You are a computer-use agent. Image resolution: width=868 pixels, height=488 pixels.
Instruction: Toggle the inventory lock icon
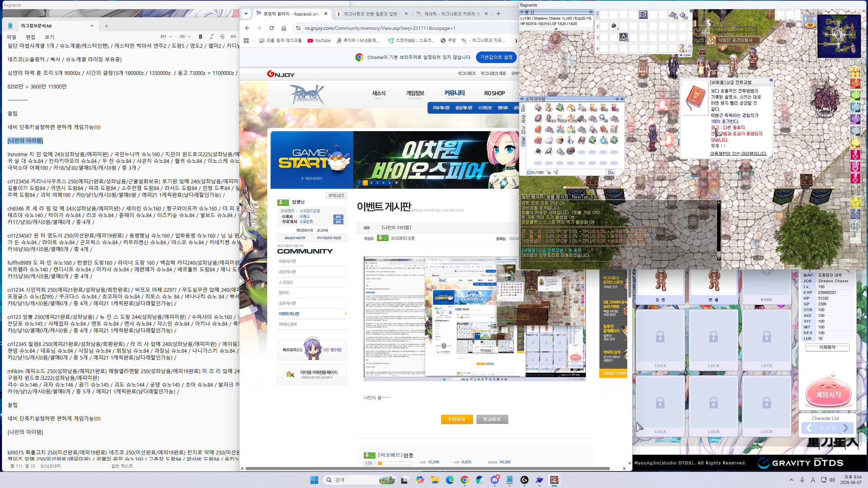pyautogui.click(x=549, y=172)
